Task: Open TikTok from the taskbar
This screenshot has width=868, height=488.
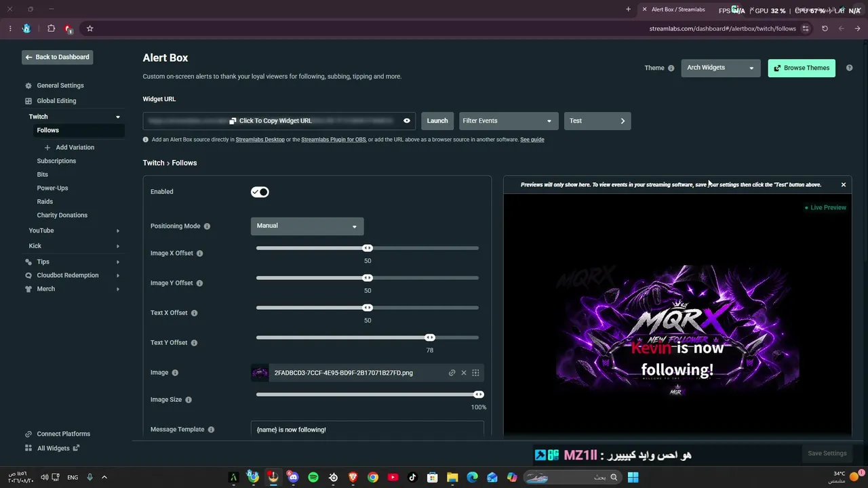Action: pyautogui.click(x=412, y=477)
